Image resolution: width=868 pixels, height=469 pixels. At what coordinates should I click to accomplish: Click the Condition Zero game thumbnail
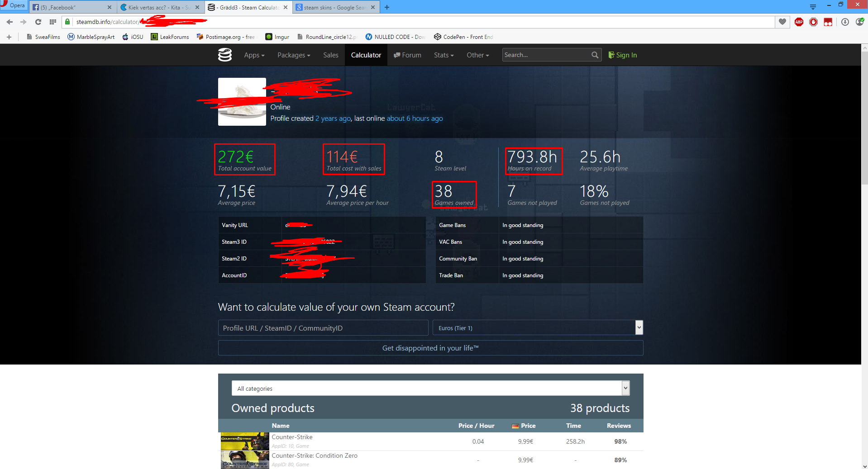point(245,460)
